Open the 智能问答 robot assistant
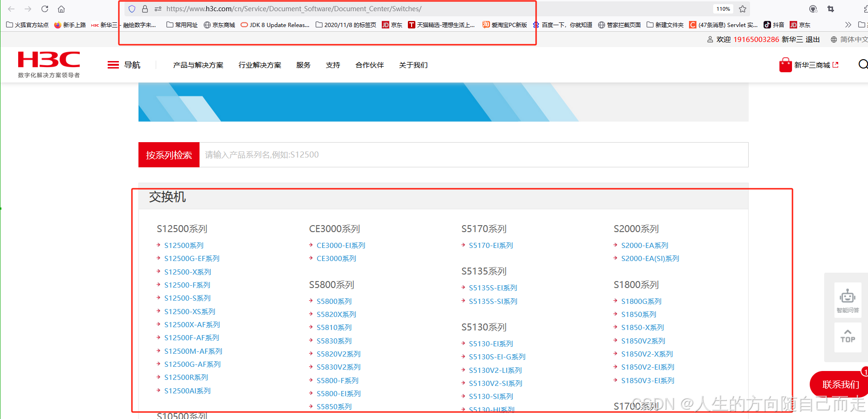Image resolution: width=868 pixels, height=419 pixels. pyautogui.click(x=847, y=301)
